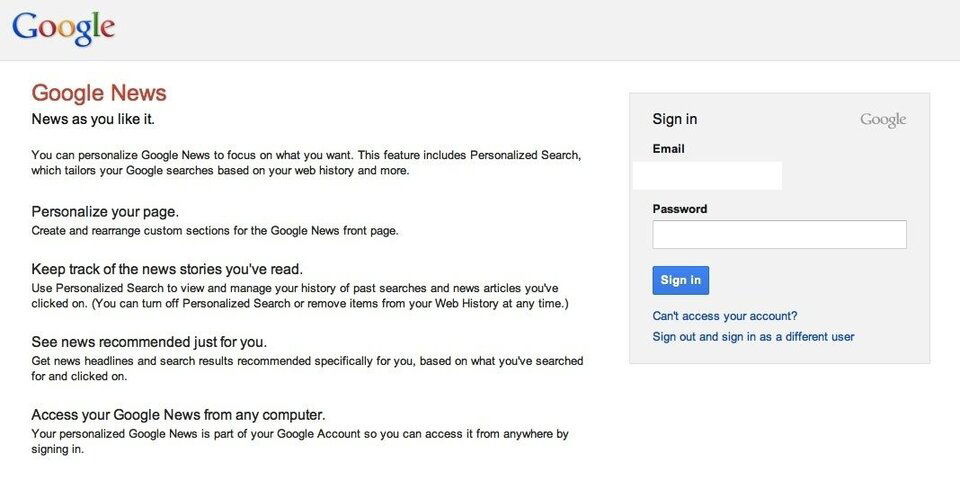960x480 pixels.
Task: Click the blue Sign in button
Action: click(x=681, y=280)
